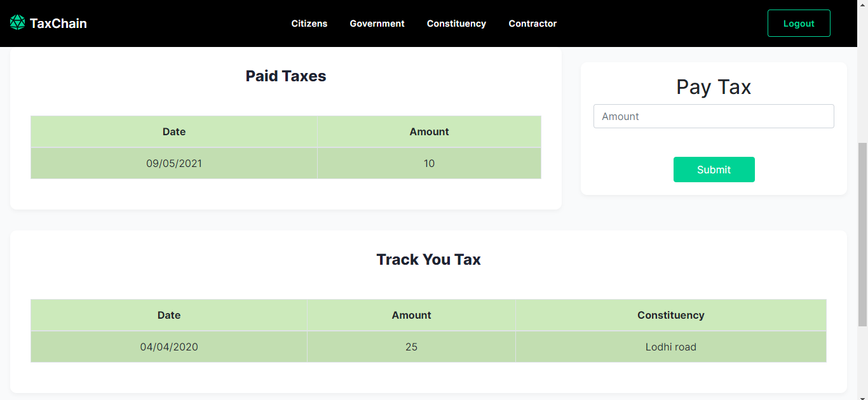Click the Lodhi road cell
868x400 pixels.
[671, 347]
